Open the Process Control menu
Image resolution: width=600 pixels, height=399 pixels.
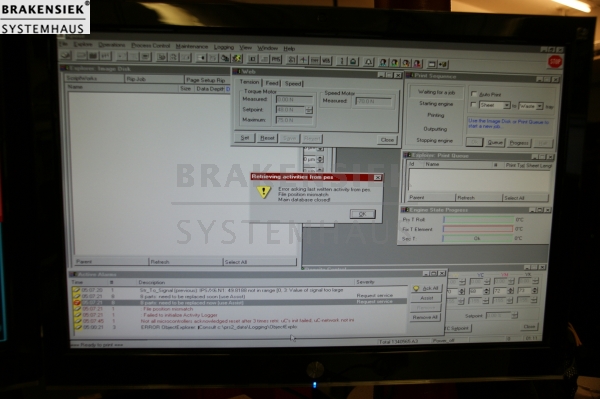pos(150,46)
